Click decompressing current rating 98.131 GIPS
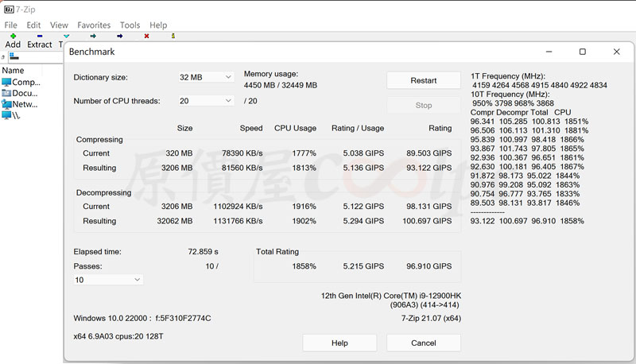 tap(429, 207)
